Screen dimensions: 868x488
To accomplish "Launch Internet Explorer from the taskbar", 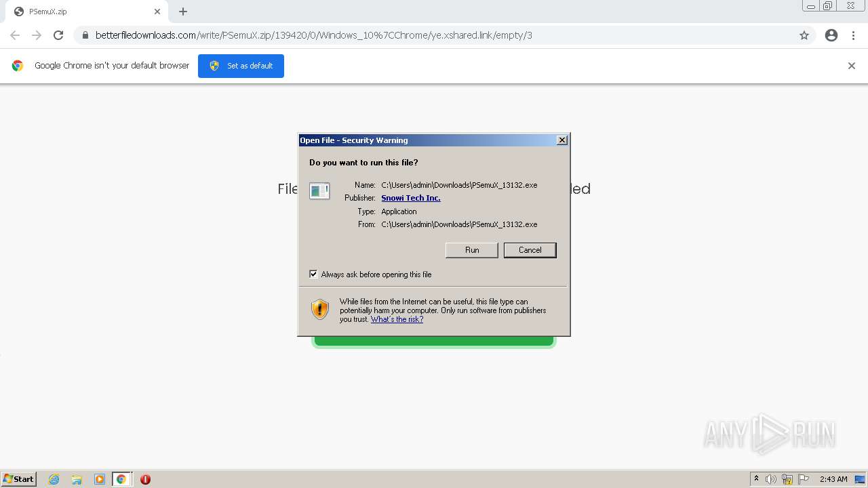I will [x=54, y=479].
